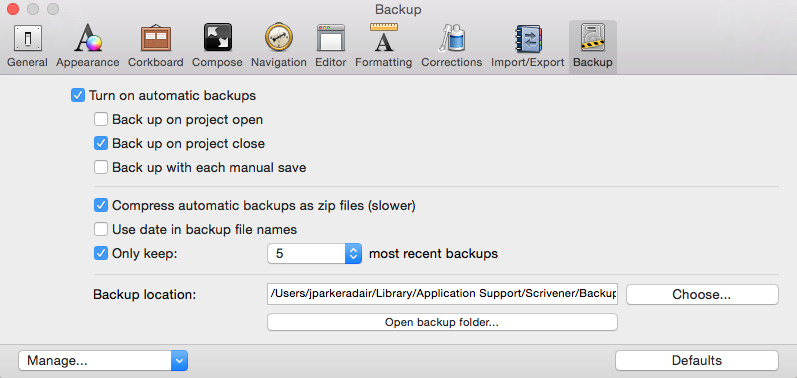
Task: Disable Turn on automatic backups checkbox
Action: 78,95
